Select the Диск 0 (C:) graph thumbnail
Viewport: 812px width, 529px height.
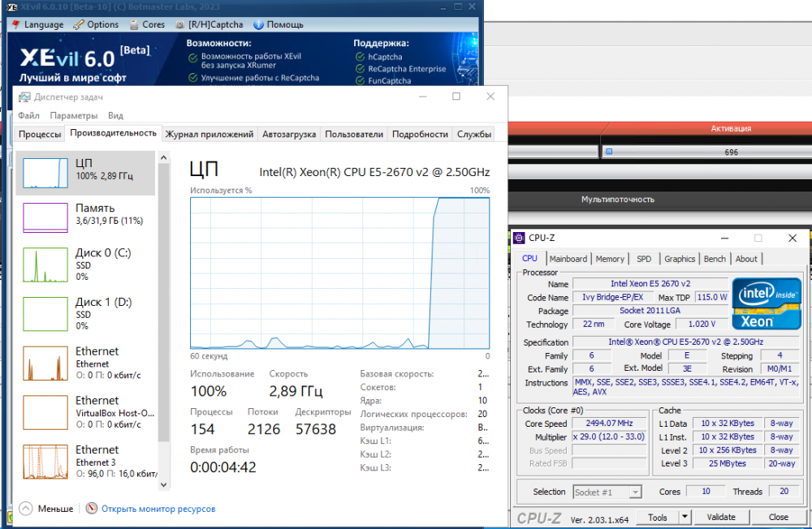(x=45, y=264)
